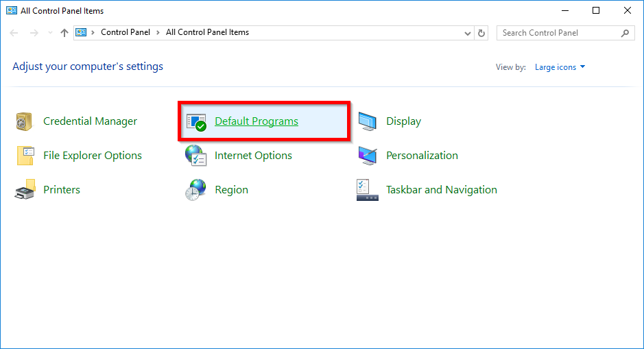Go up one folder level

click(64, 33)
